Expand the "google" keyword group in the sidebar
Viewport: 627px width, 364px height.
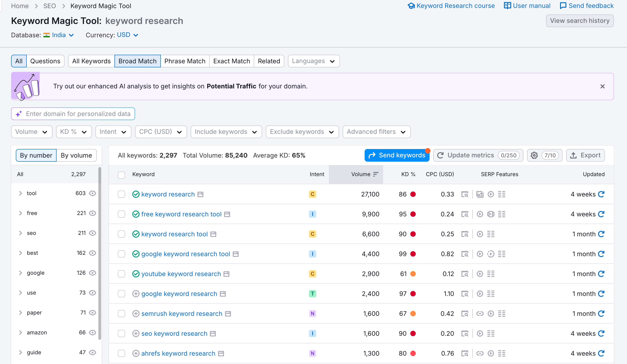(20, 273)
